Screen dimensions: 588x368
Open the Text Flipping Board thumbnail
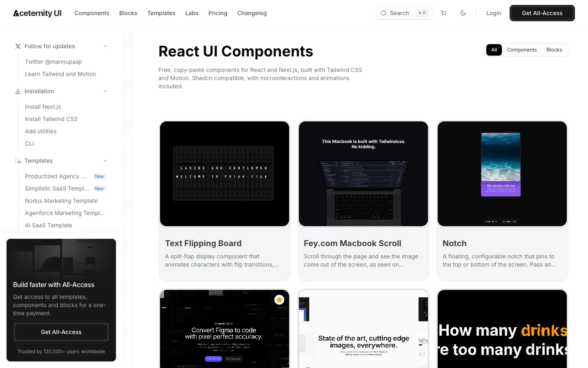tap(225, 174)
